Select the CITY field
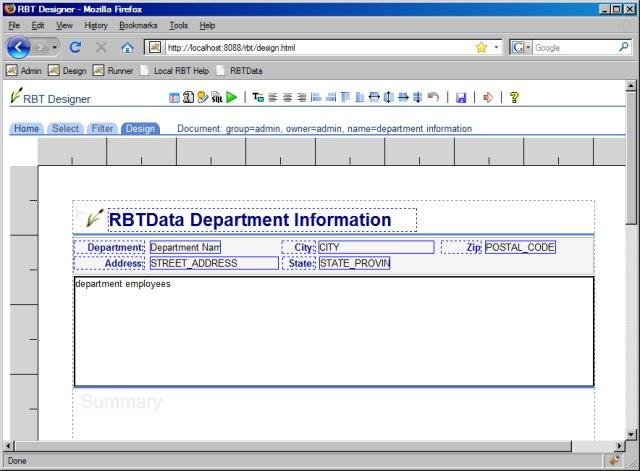 [376, 247]
